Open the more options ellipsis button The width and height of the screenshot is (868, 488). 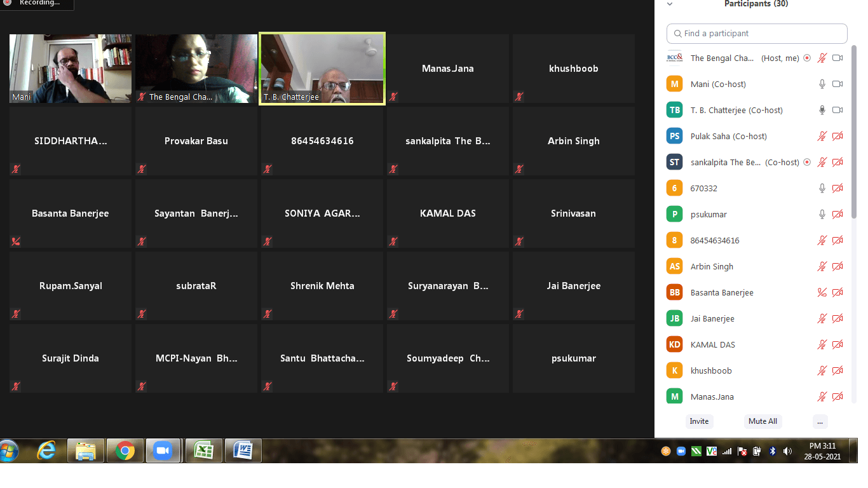(820, 421)
